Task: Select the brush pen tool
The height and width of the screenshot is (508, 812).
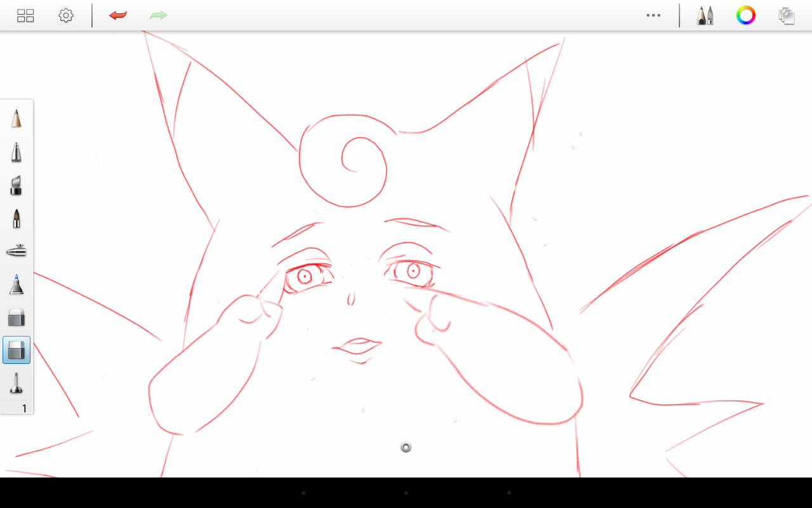Action: (x=16, y=219)
